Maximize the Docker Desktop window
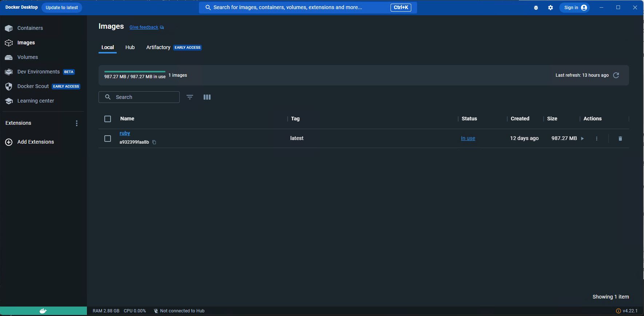This screenshot has width=644, height=316. 618,8
